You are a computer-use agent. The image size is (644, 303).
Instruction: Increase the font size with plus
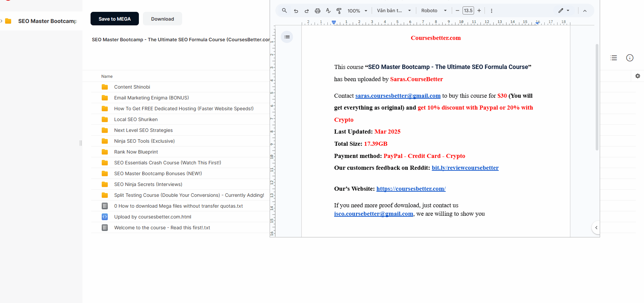tap(479, 11)
